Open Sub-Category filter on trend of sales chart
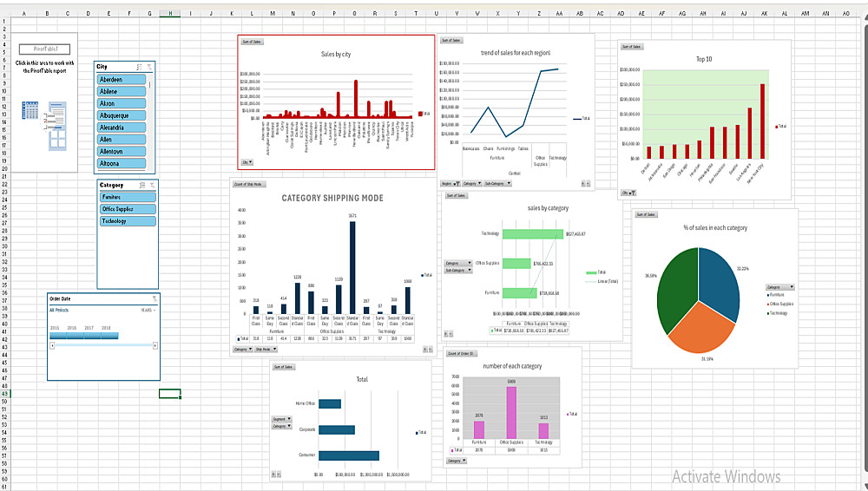This screenshot has width=868, height=491. click(497, 184)
